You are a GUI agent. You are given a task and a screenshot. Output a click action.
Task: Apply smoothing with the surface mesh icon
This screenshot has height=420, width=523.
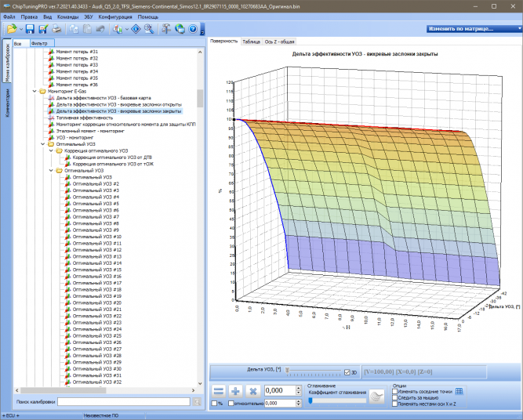pyautogui.click(x=377, y=396)
